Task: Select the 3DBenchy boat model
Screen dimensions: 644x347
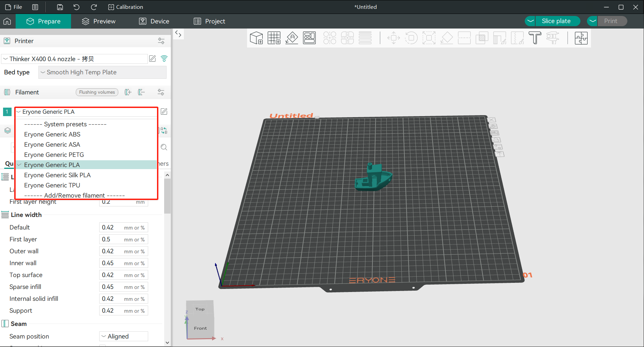Action: tap(373, 178)
